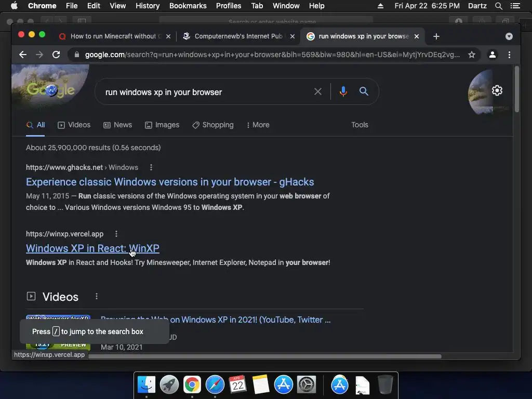Open the Windows XP in React: WinXP link

(x=92, y=248)
